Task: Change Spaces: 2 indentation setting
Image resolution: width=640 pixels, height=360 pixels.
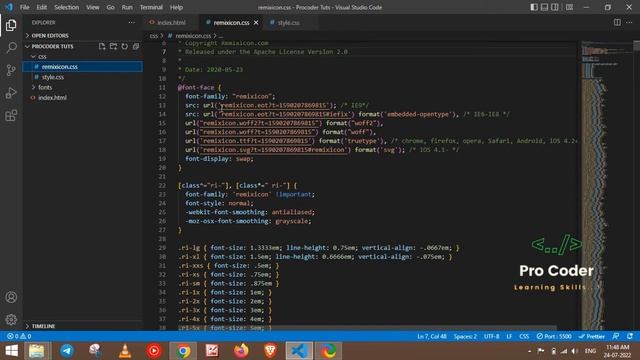Action: point(465,336)
